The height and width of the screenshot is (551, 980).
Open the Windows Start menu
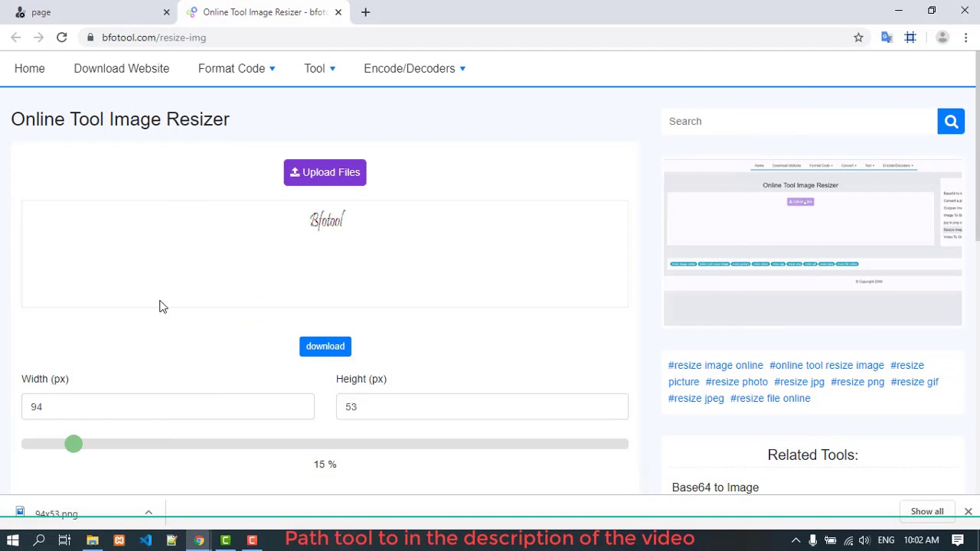13,540
